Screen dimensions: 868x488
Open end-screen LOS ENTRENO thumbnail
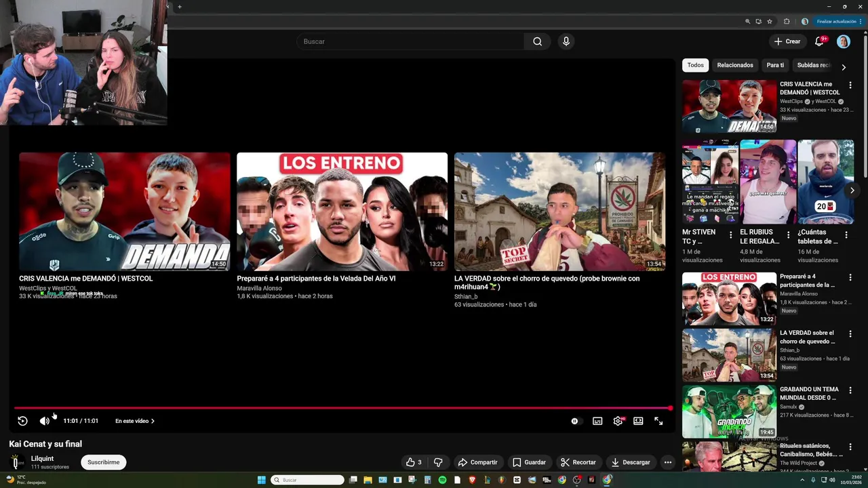[342, 211]
